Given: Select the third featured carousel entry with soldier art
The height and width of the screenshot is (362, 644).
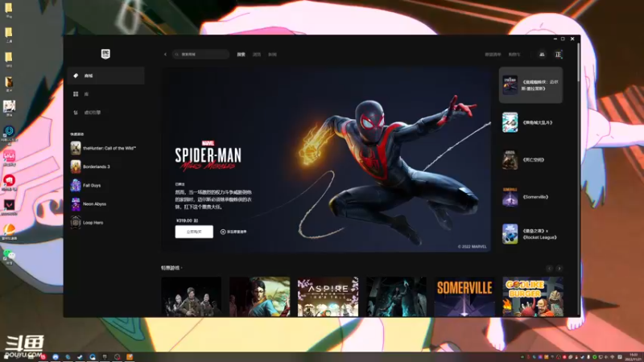Looking at the screenshot, I should point(530,159).
